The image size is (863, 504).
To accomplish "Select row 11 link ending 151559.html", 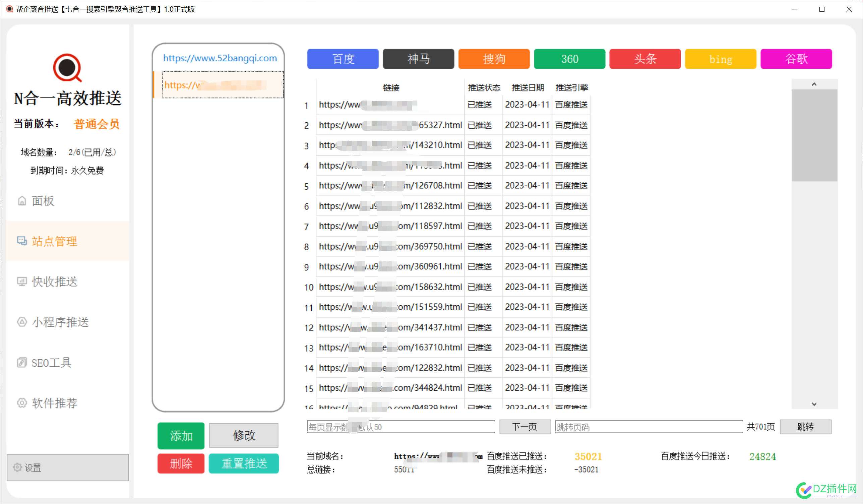I will pos(390,307).
